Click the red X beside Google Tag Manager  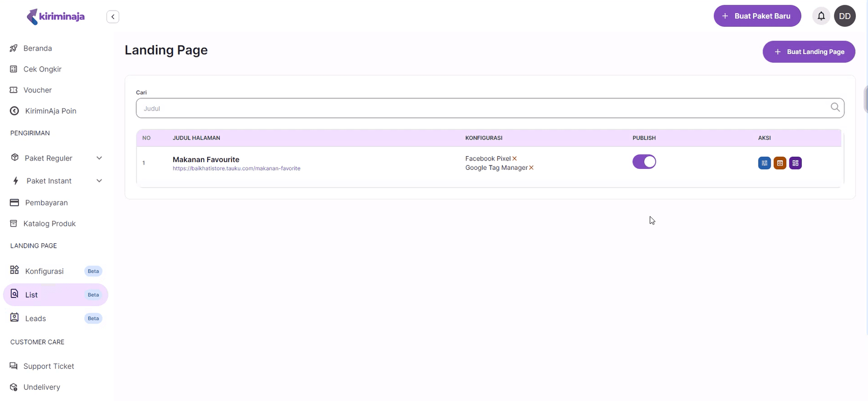(531, 168)
